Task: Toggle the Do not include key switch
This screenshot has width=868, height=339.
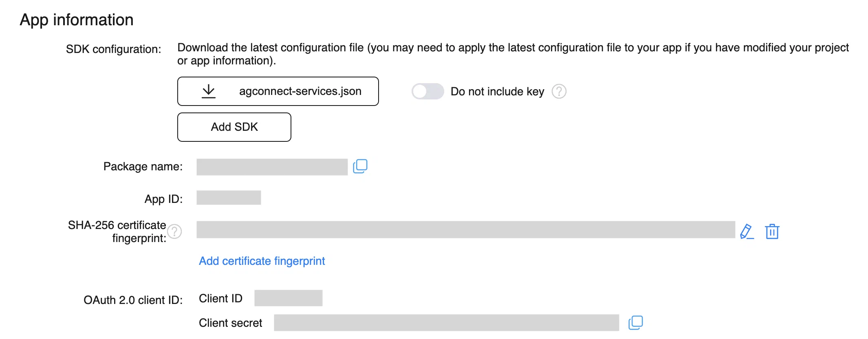Action: (427, 91)
